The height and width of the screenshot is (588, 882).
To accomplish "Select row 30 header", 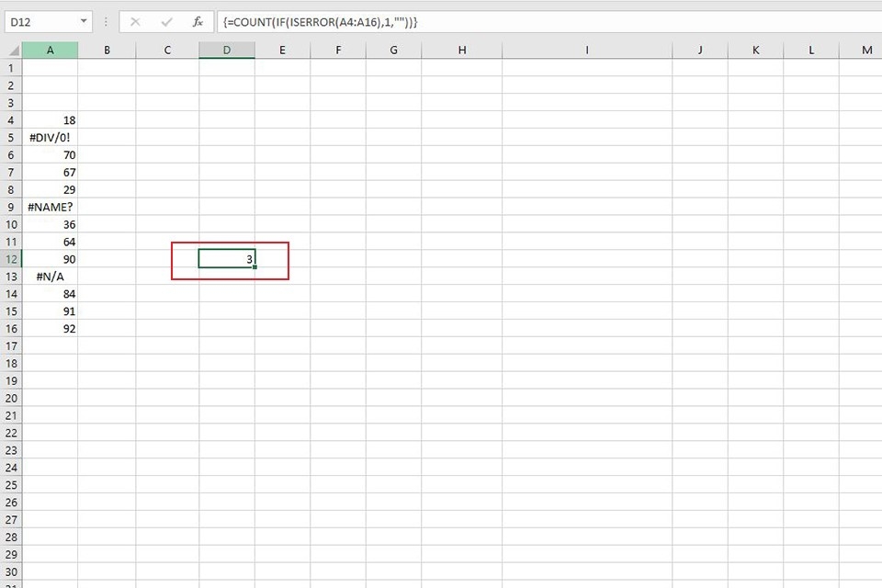I will [x=11, y=571].
